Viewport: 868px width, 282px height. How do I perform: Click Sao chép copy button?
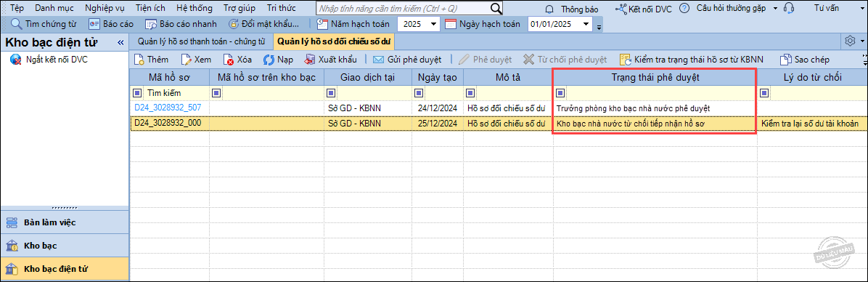[x=805, y=60]
